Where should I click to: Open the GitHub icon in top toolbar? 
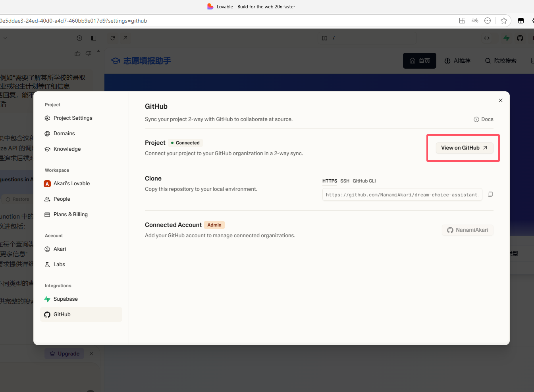click(x=520, y=38)
